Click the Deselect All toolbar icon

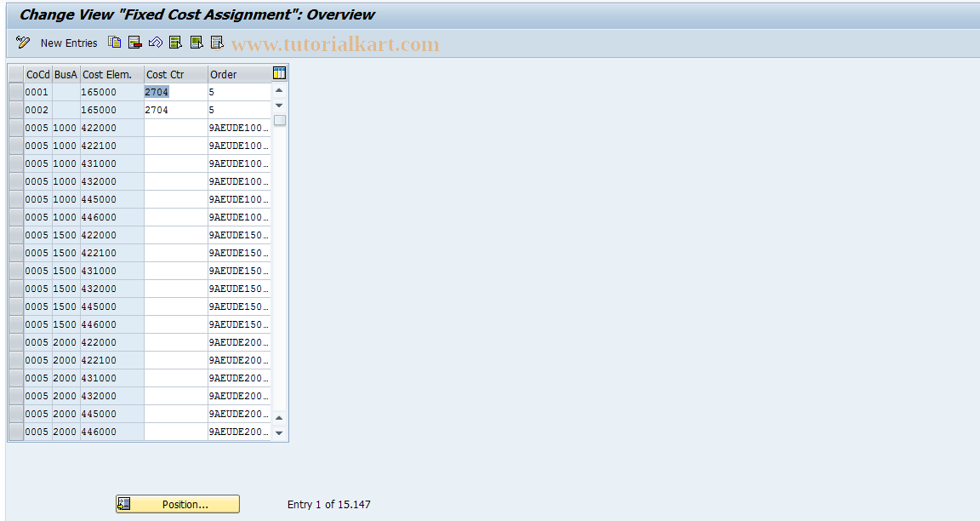[x=217, y=43]
